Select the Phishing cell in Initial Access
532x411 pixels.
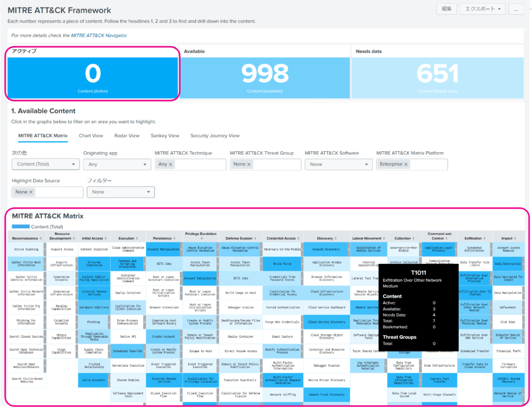pos(93,322)
